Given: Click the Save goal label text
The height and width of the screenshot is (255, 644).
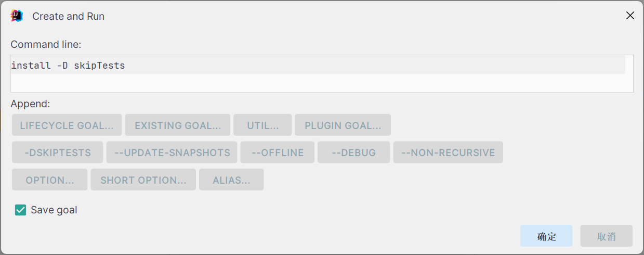Looking at the screenshot, I should [x=54, y=210].
